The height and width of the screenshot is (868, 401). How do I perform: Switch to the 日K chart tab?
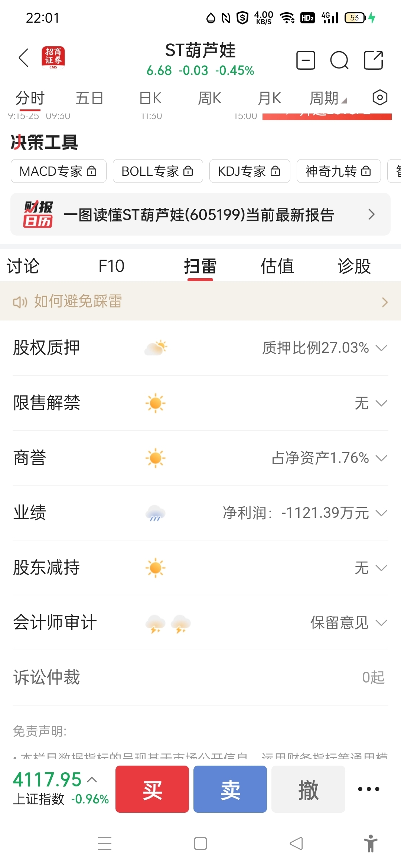150,98
